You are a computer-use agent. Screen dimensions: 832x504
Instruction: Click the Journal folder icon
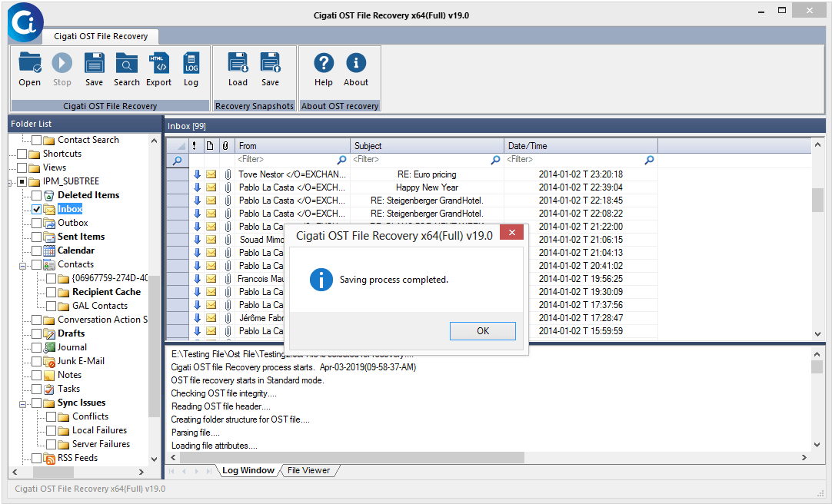[48, 347]
